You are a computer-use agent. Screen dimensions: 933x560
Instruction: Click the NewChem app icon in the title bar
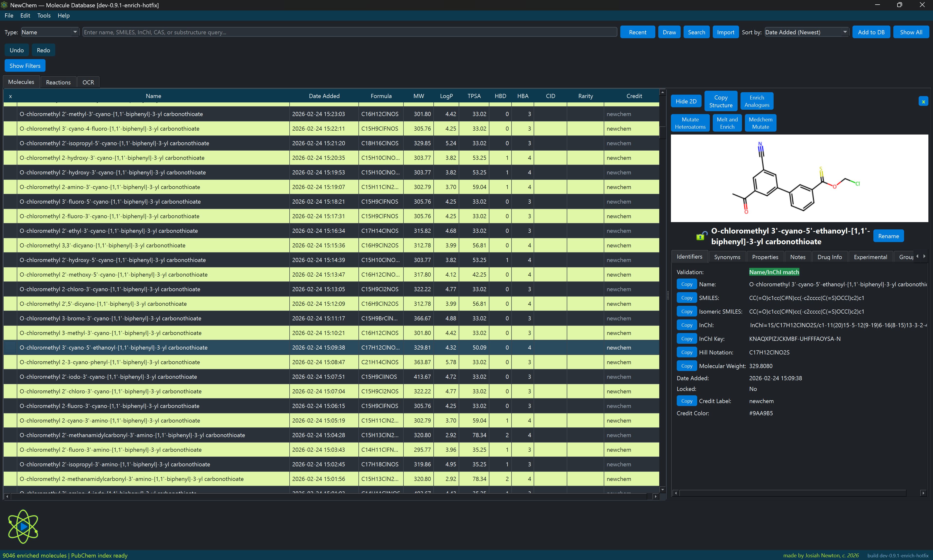pos(4,5)
